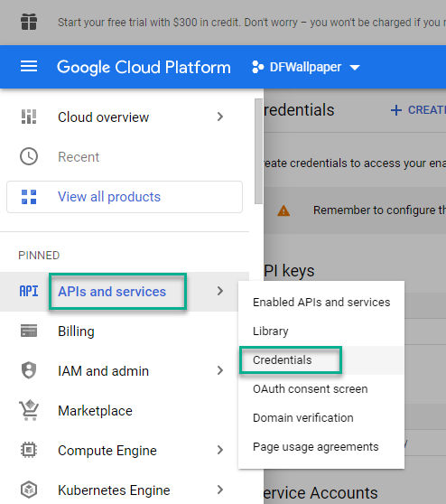446x504 pixels.
Task: Click the Marketplace cart icon
Action: click(x=29, y=410)
